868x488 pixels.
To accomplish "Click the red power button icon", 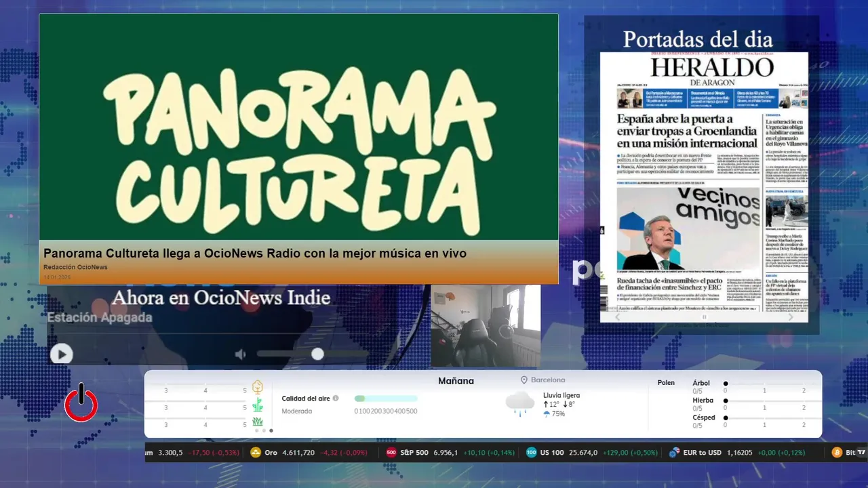I will click(81, 403).
